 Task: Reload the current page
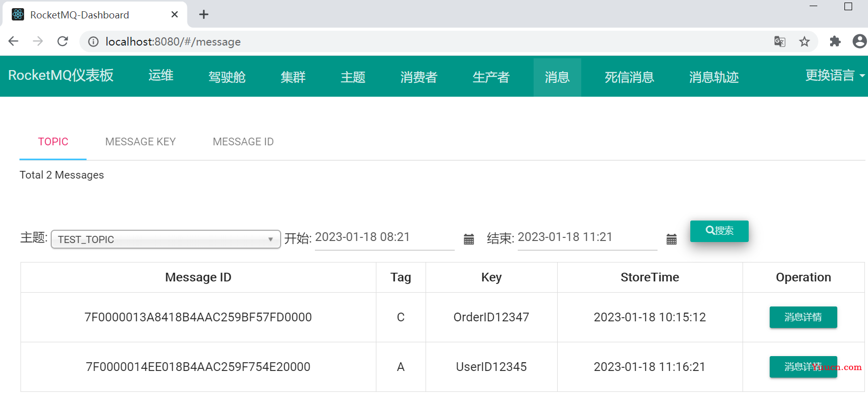(x=62, y=41)
